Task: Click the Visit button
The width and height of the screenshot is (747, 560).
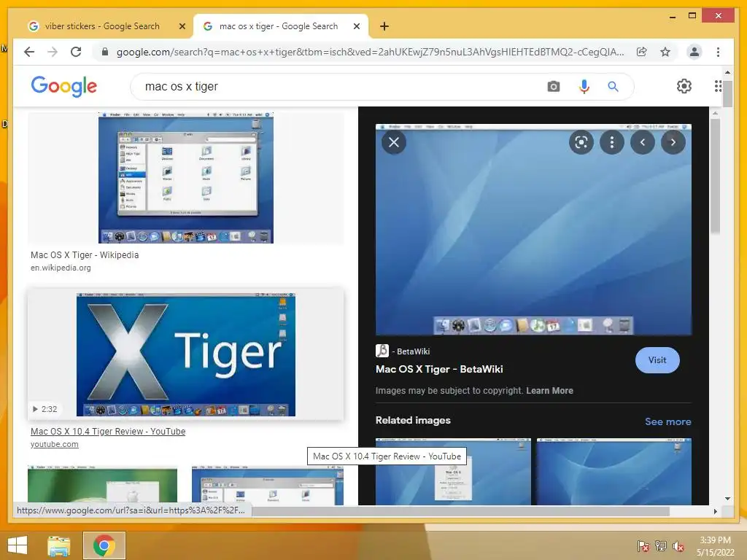Action: pos(657,360)
